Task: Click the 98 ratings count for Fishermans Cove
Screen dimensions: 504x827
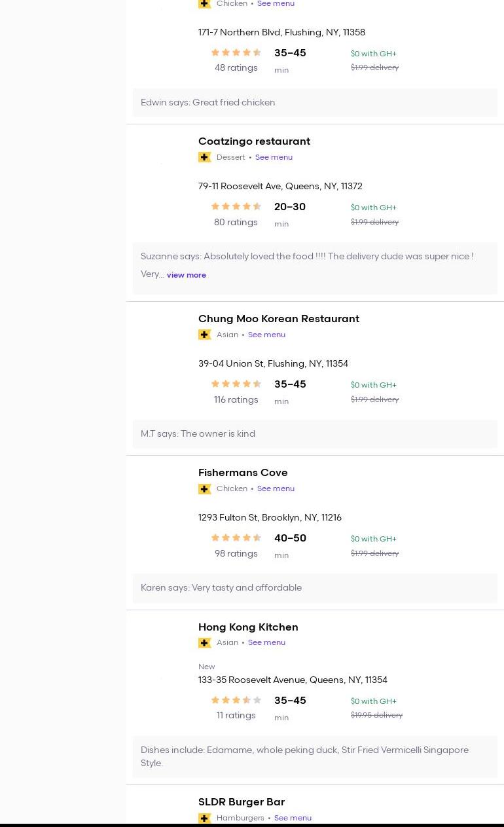Action: [x=236, y=554]
